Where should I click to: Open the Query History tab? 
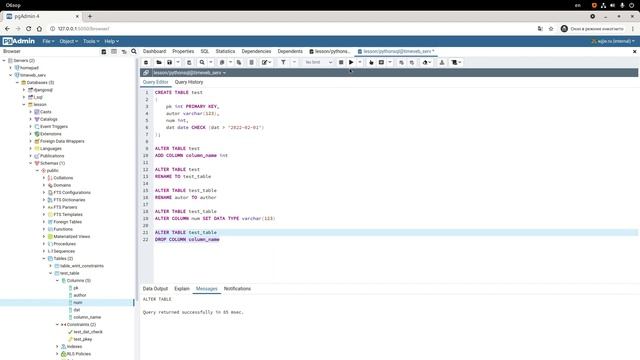pyautogui.click(x=189, y=82)
